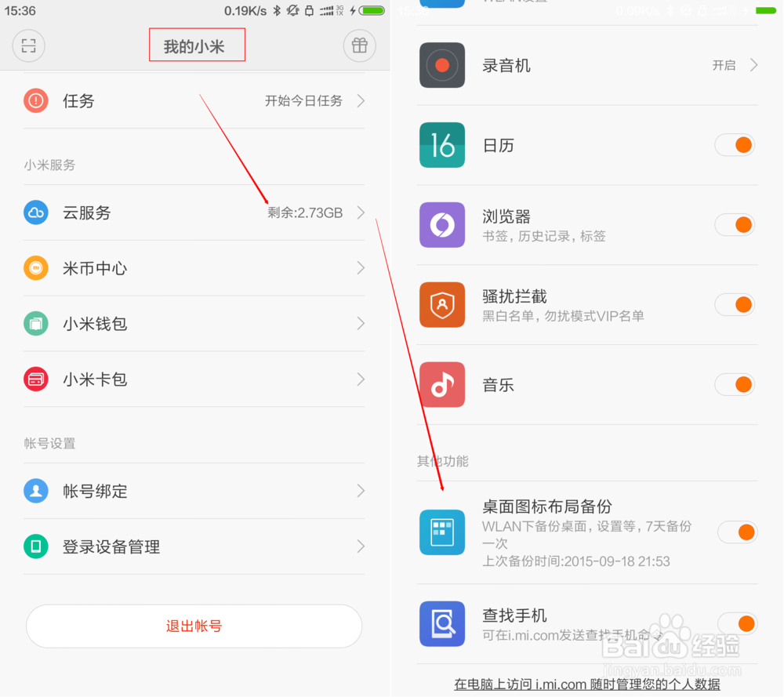This screenshot has height=697, width=784.
Task: Tap the 退出帐号 logout button
Action: (194, 626)
